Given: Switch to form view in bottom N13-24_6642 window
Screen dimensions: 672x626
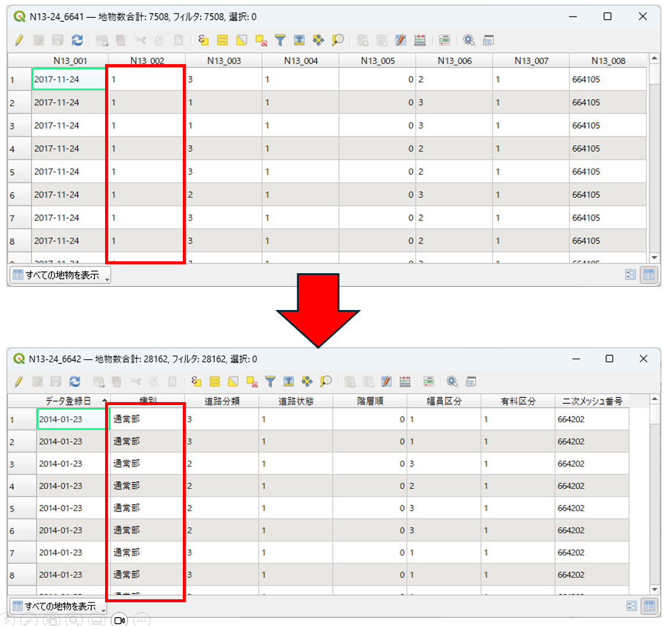Looking at the screenshot, I should (x=632, y=606).
